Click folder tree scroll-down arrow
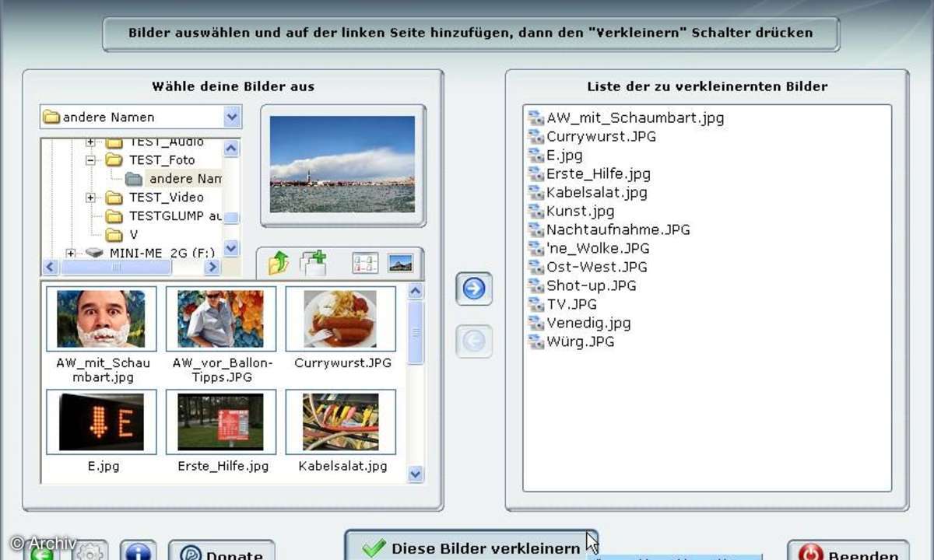Screen dimensions: 934x560 231,249
